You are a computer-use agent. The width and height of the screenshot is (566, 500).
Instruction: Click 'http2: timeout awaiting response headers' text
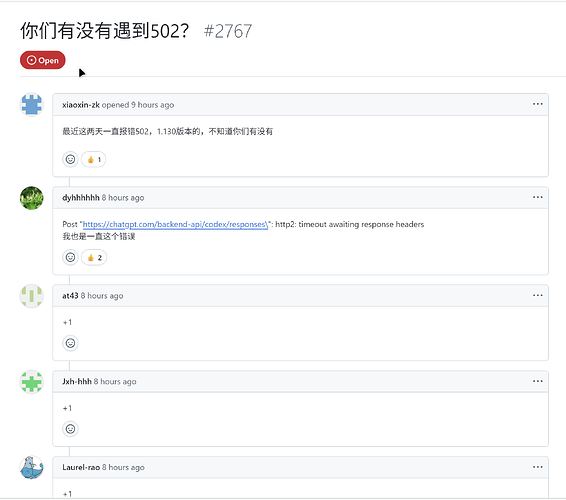[x=350, y=224]
